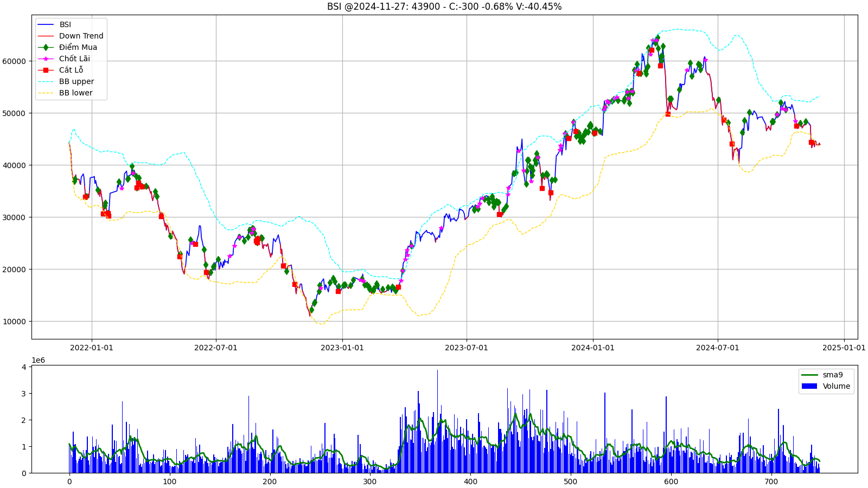Viewport: 868px width, 488px height.
Task: Click the 30000 price axis tick label
Action: pyautogui.click(x=14, y=217)
